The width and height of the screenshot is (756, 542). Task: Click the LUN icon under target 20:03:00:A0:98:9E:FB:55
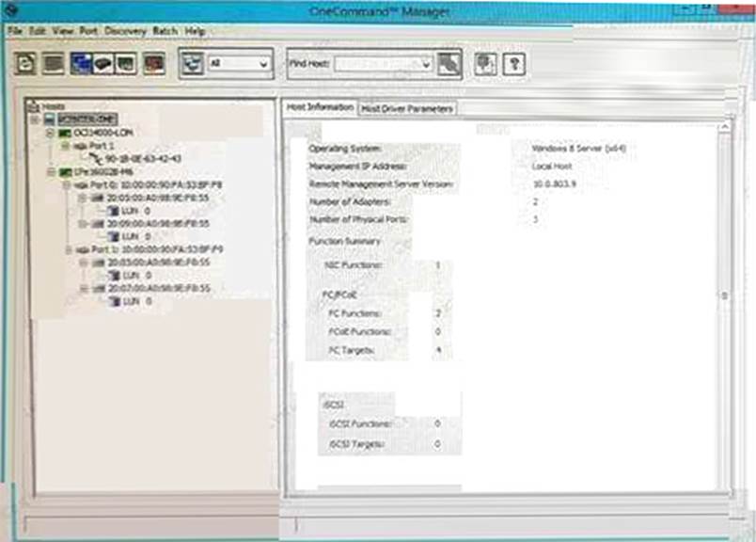tap(115, 276)
